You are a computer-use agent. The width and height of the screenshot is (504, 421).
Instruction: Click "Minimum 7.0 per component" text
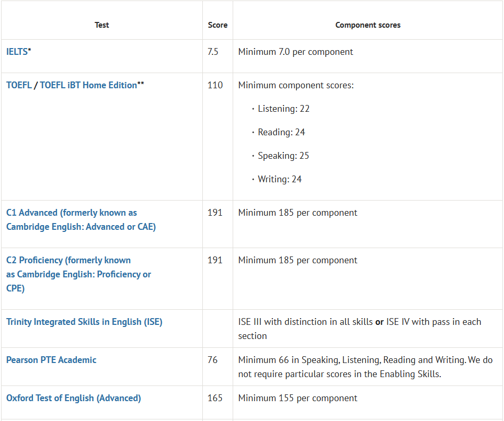point(295,52)
